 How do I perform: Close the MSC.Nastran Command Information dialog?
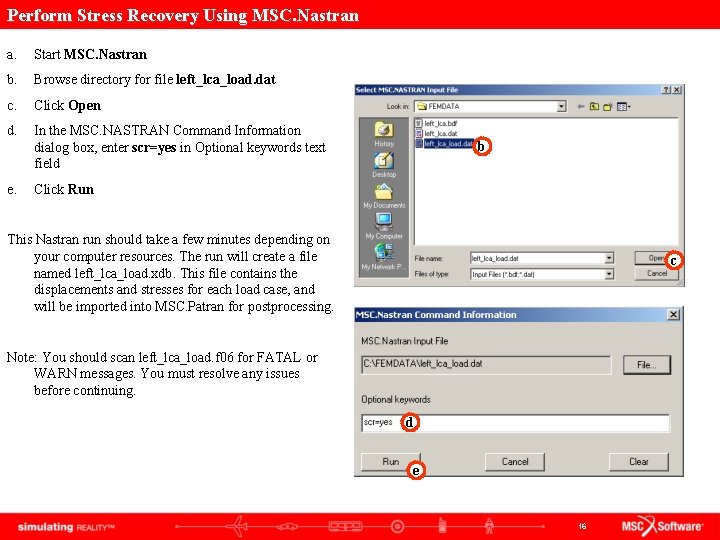tap(673, 315)
